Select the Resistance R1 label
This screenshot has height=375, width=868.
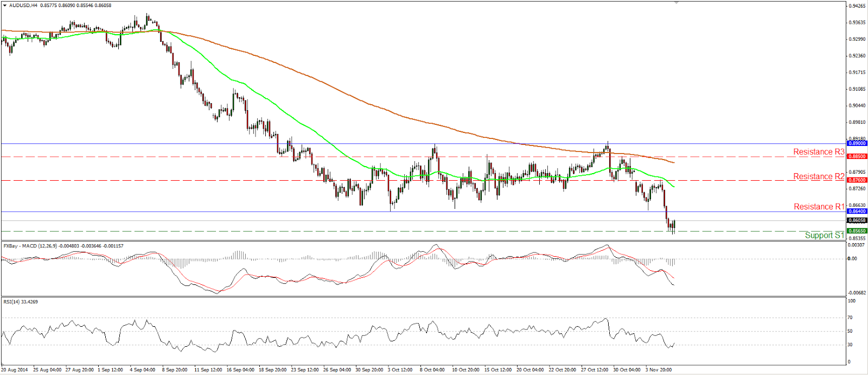tap(819, 207)
